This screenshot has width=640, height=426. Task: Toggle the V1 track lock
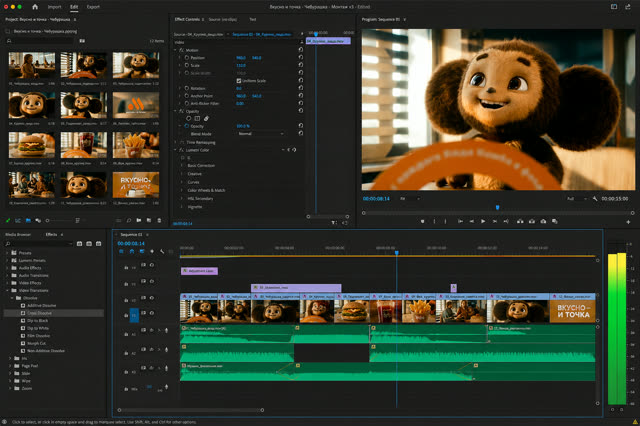click(x=126, y=315)
